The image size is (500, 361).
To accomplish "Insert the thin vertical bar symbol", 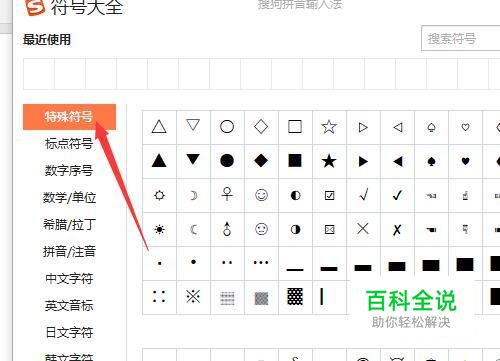I will coord(329,297).
